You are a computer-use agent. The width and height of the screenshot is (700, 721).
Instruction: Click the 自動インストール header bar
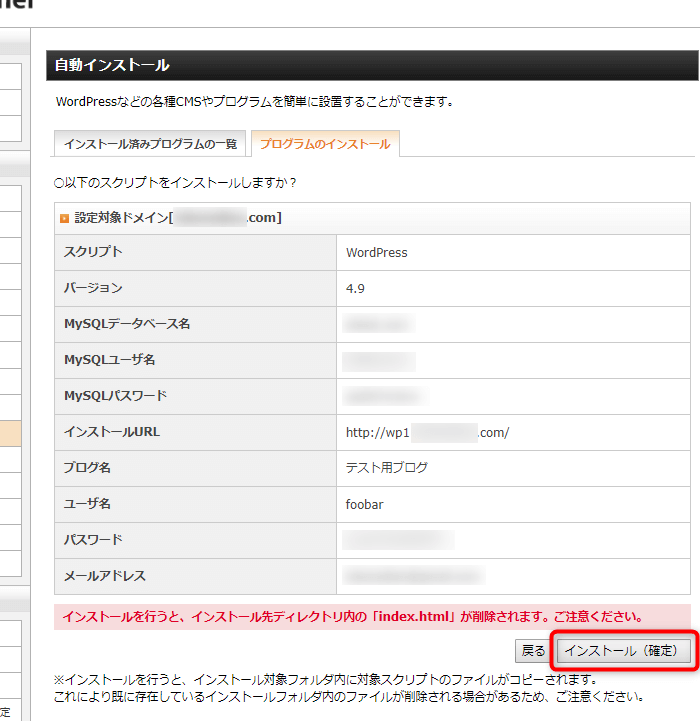(x=370, y=65)
